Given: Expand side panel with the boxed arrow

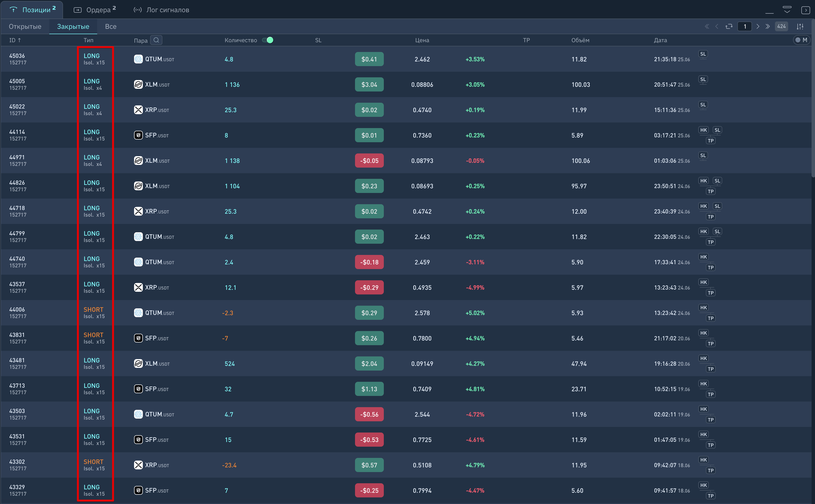Looking at the screenshot, I should click(805, 10).
